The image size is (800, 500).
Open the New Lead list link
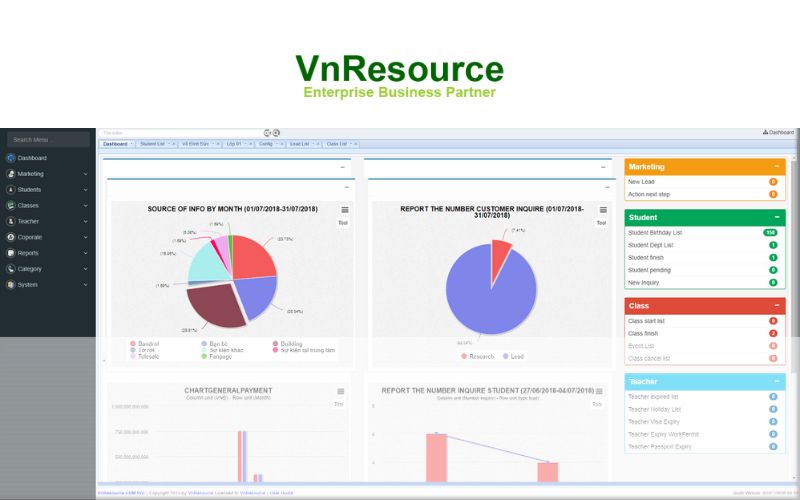pos(641,182)
